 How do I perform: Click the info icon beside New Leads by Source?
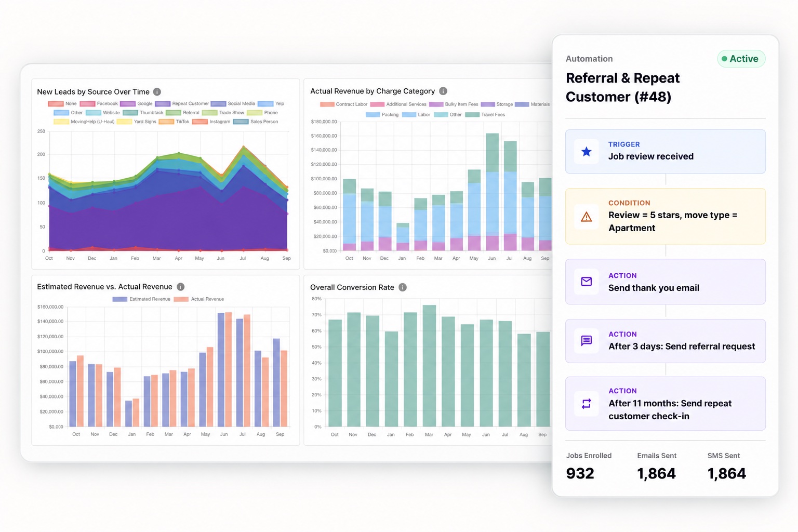(x=157, y=92)
